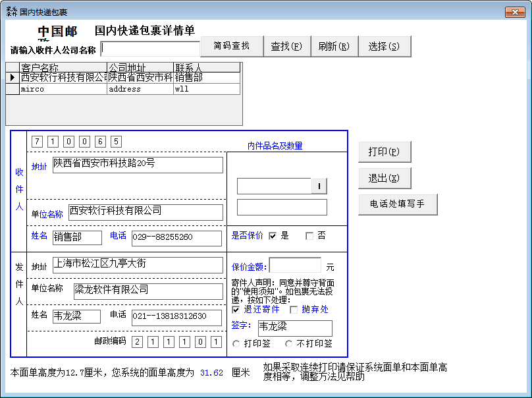Click the app icon in title bar
The image size is (532, 398).
pyautogui.click(x=12, y=12)
